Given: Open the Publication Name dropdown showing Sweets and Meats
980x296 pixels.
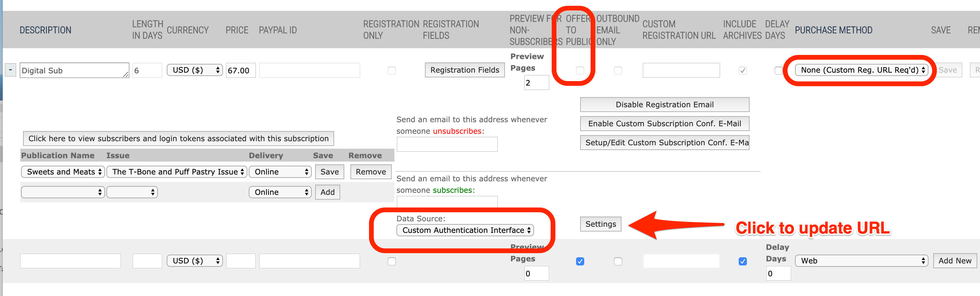Looking at the screenshot, I should click(x=62, y=172).
